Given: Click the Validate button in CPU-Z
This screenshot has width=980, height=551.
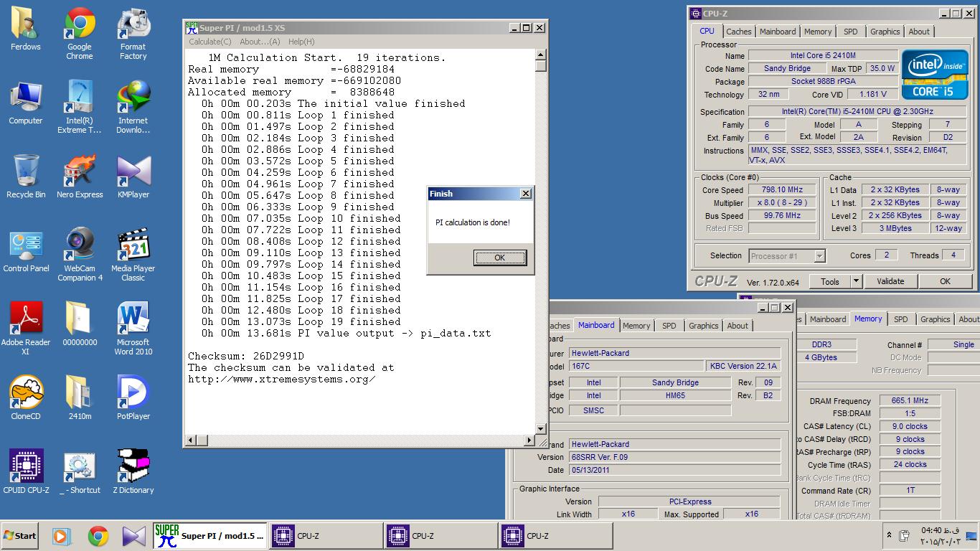Looking at the screenshot, I should 890,281.
